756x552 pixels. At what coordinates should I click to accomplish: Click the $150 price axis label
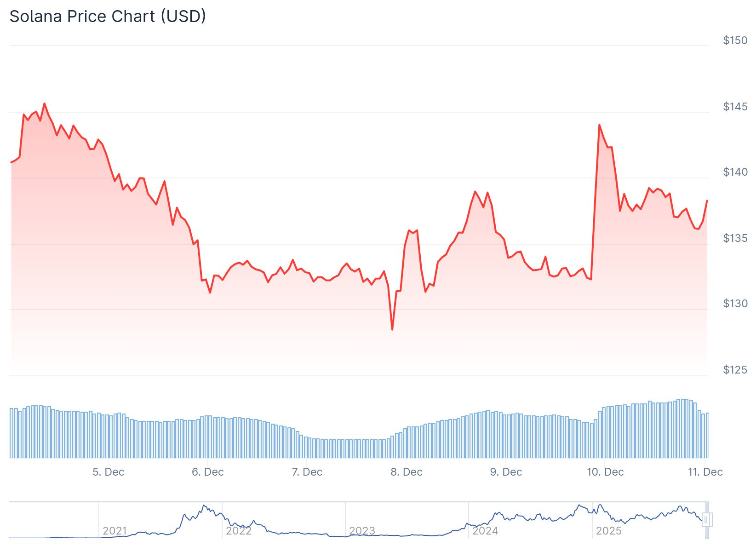point(735,40)
